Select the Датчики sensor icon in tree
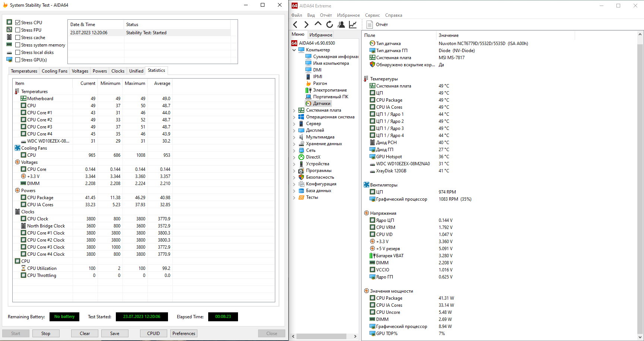Viewport: 644px width, 341px height. (x=308, y=103)
